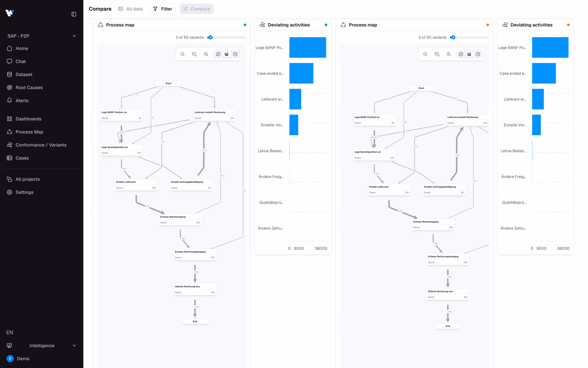Zoom out on the left process map
The height and width of the screenshot is (368, 588).
[183, 54]
